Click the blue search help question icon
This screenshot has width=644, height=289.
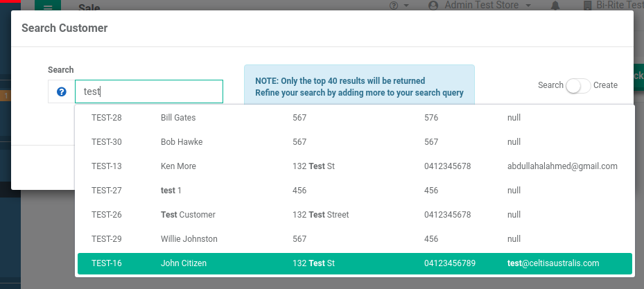tap(62, 91)
